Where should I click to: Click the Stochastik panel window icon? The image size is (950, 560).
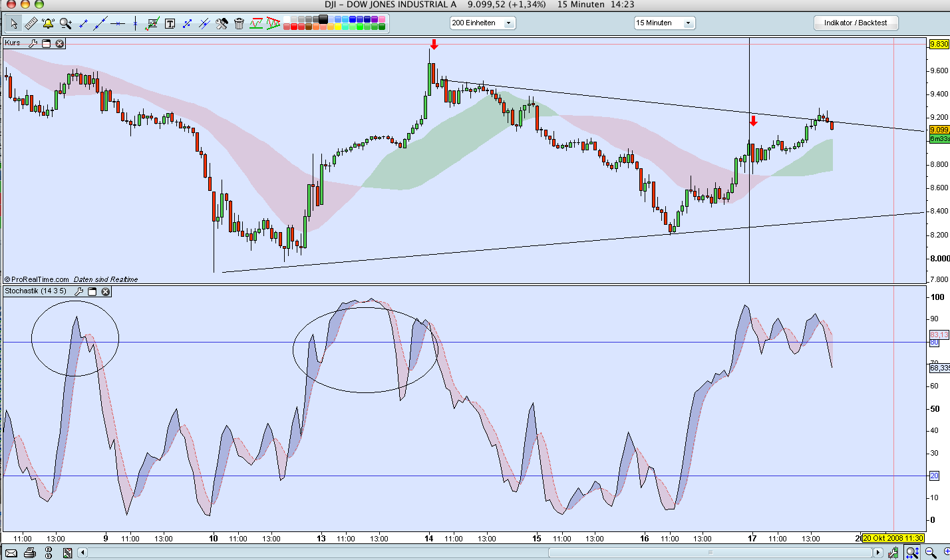92,291
